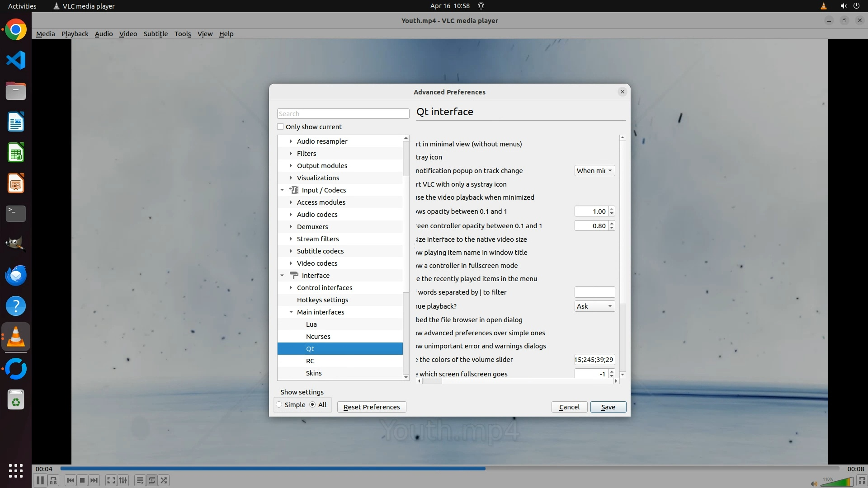This screenshot has width=868, height=488.
Task: Collapse the Main interfaces tree node
Action: pos(291,312)
